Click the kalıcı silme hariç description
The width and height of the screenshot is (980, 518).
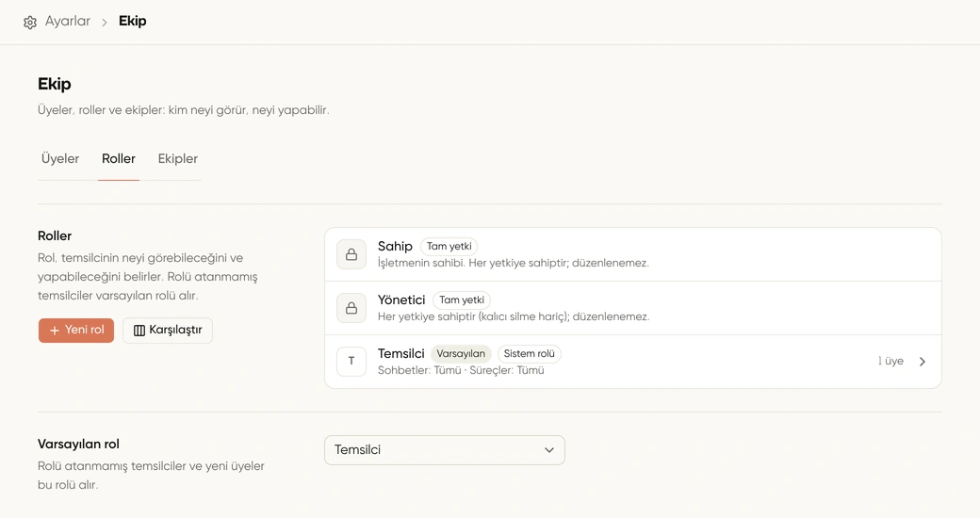514,316
